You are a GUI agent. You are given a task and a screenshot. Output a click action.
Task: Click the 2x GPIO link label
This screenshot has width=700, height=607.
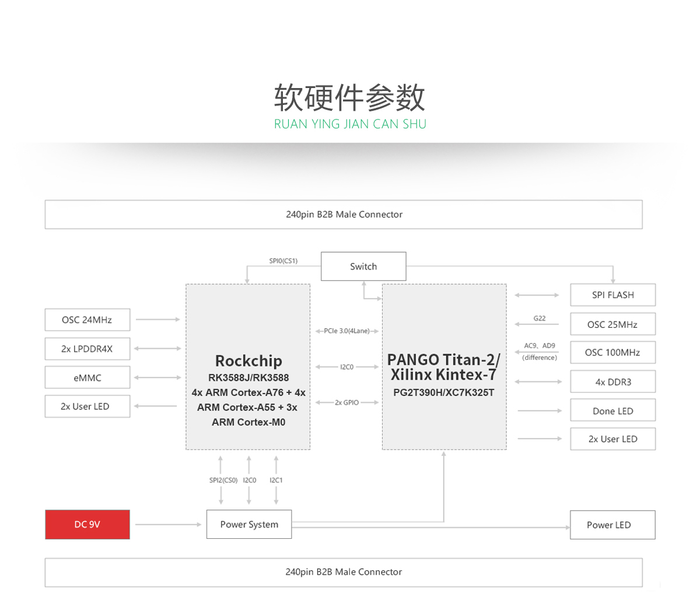(x=346, y=402)
